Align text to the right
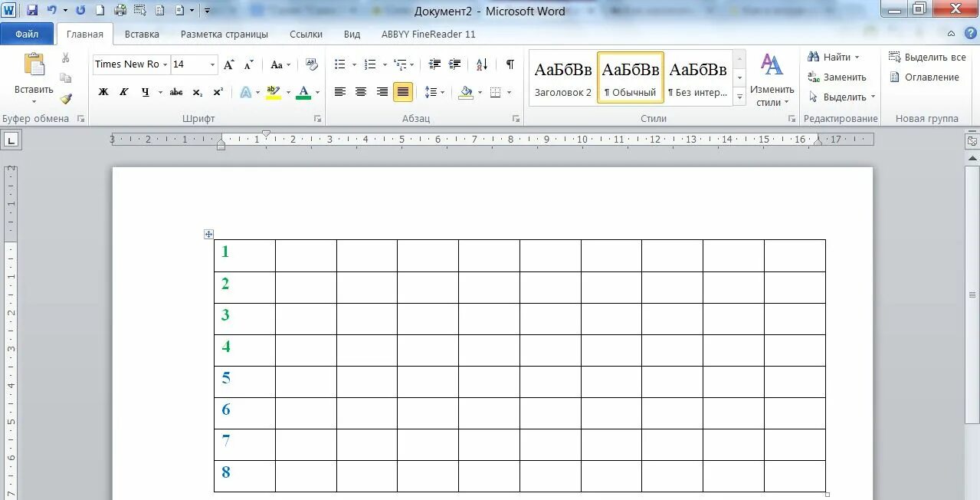980x500 pixels. click(382, 92)
